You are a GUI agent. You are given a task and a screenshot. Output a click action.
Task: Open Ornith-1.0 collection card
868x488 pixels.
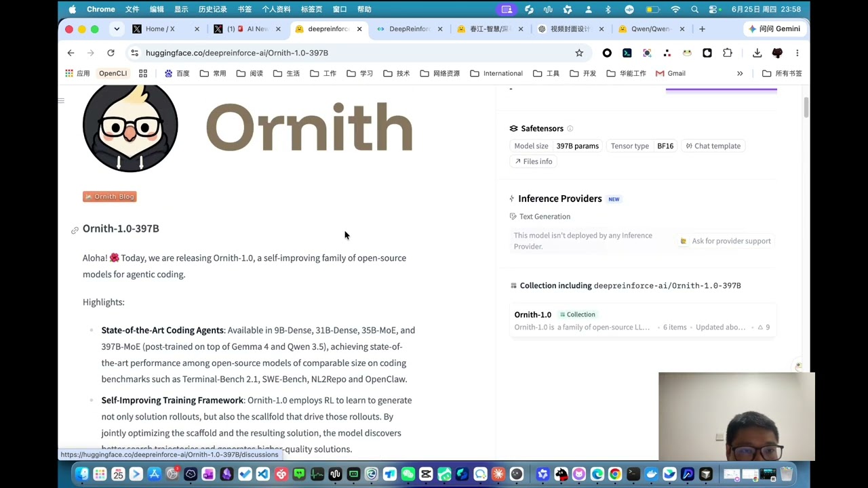click(643, 321)
